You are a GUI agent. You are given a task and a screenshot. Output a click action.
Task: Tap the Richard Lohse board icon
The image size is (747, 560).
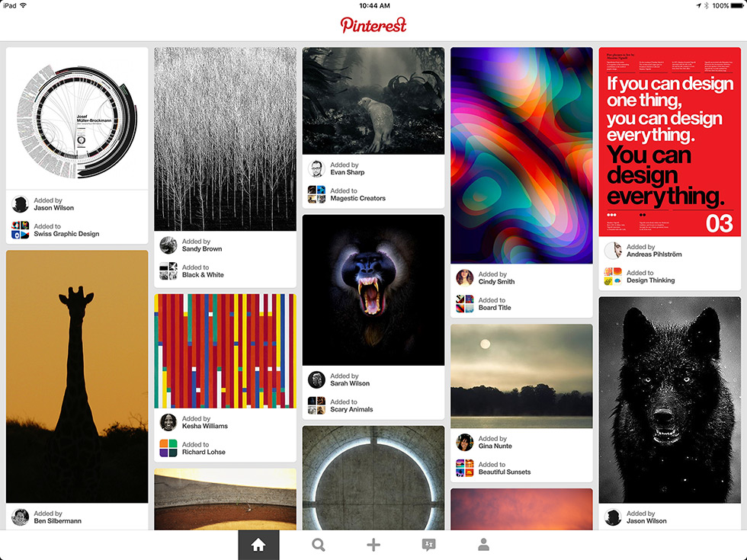tap(168, 448)
